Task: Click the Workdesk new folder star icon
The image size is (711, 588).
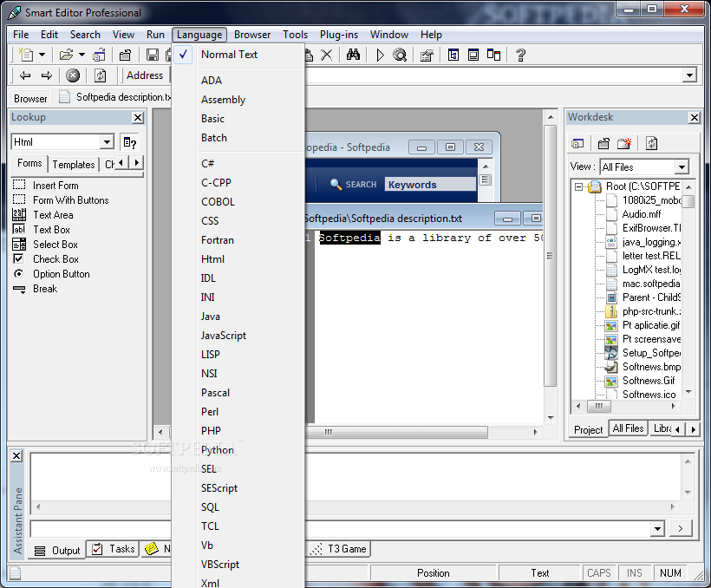Action: [x=624, y=143]
